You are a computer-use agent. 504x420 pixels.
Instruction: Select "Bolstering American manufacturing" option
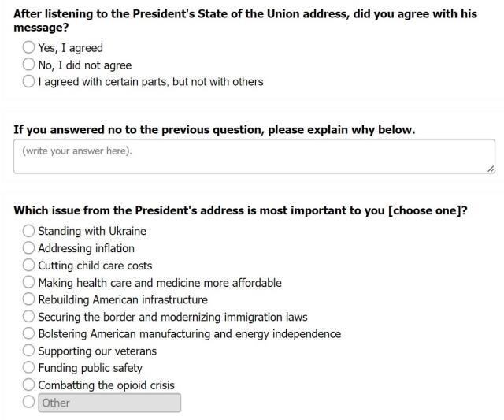29,333
